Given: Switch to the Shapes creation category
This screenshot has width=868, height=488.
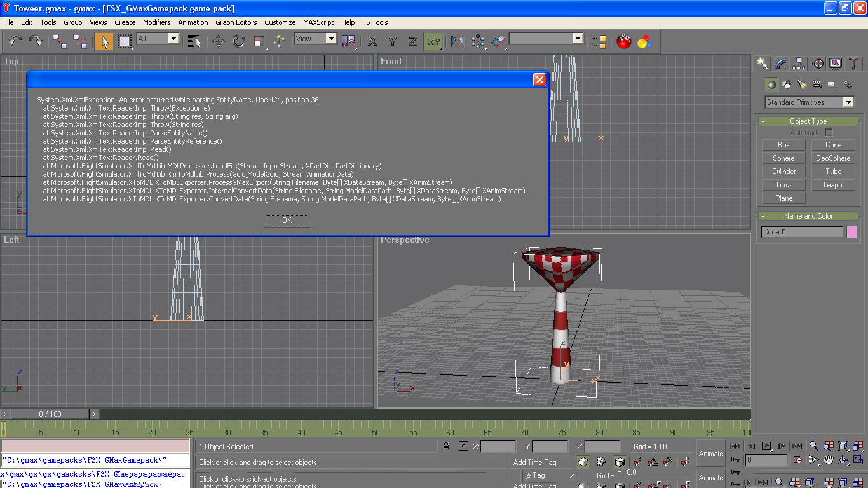Looking at the screenshot, I should pos(787,84).
